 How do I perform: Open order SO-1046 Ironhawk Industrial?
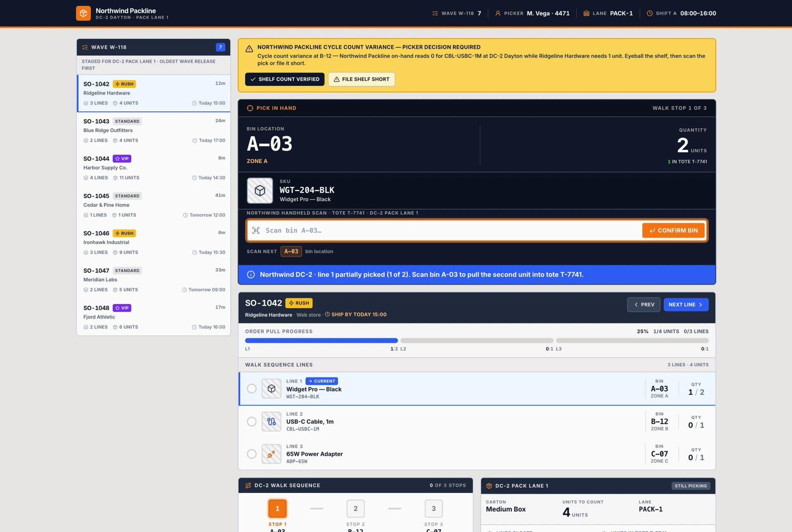153,242
